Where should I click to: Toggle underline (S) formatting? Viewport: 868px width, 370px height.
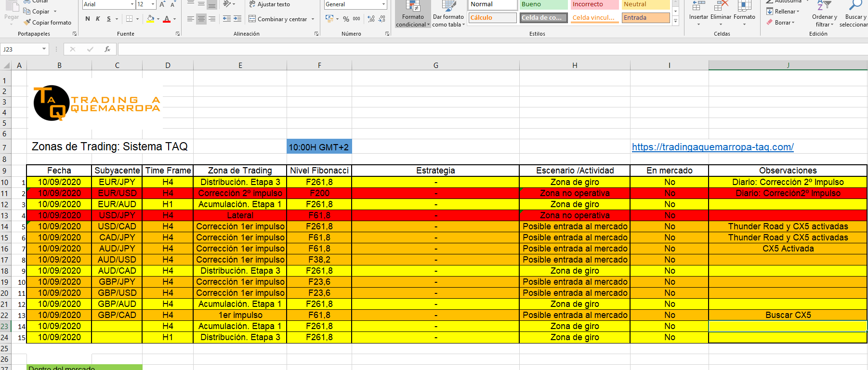(x=109, y=19)
